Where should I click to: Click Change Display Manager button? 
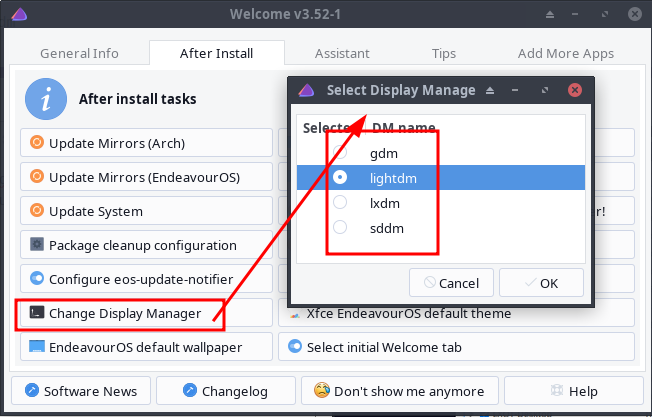[146, 313]
